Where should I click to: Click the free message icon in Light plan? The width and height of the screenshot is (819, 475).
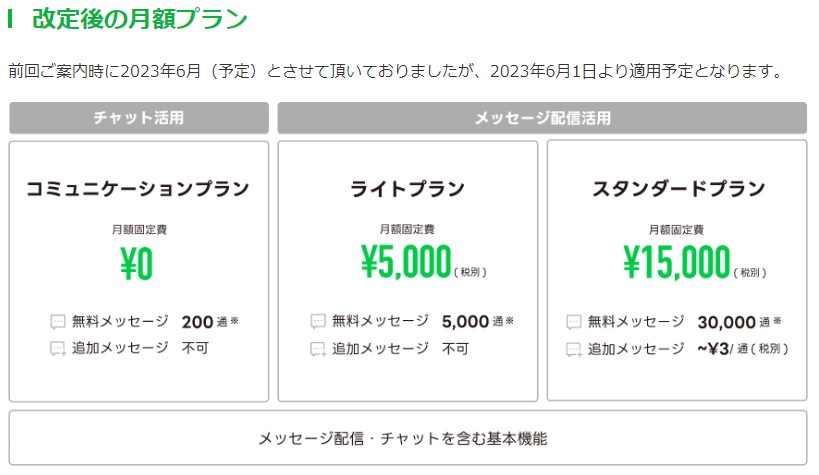(x=318, y=322)
